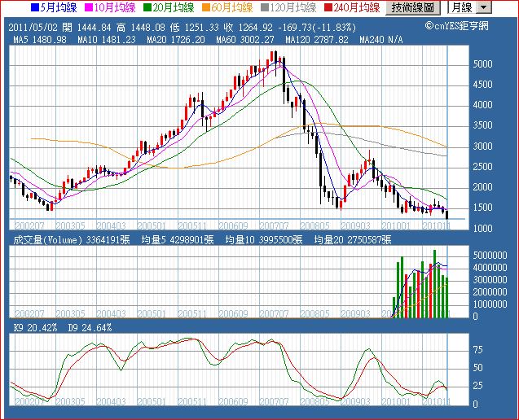Click the 技術線圖 button

point(413,7)
